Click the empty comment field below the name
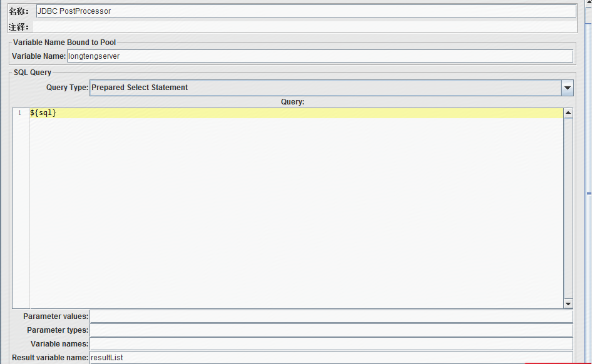Image resolution: width=592 pixels, height=364 pixels. [x=305, y=27]
